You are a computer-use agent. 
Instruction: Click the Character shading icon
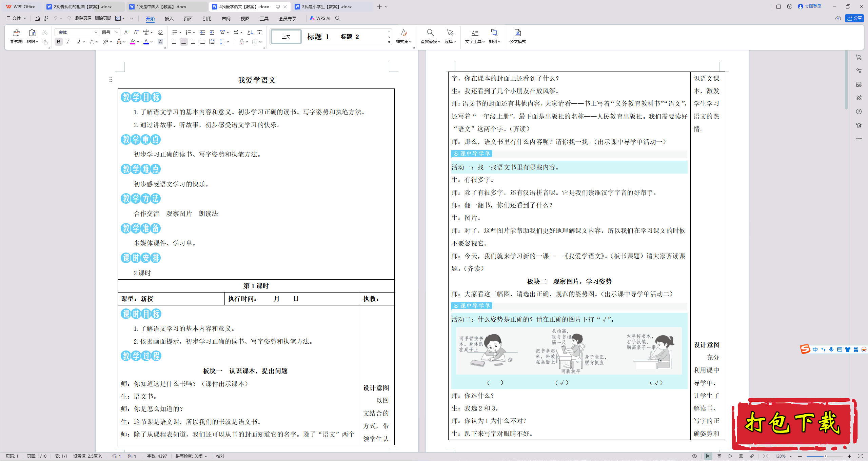coord(160,42)
